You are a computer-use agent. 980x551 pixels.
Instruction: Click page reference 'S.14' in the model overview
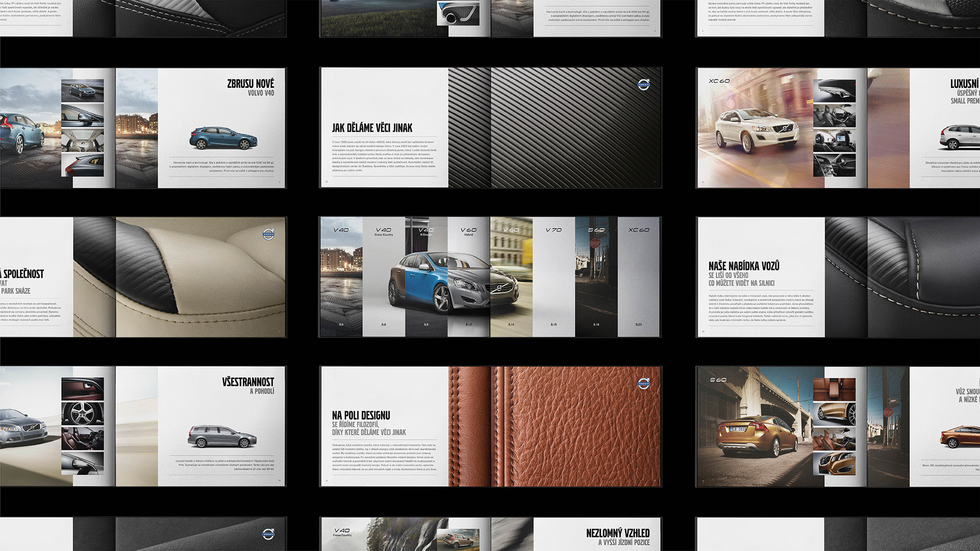(511, 324)
